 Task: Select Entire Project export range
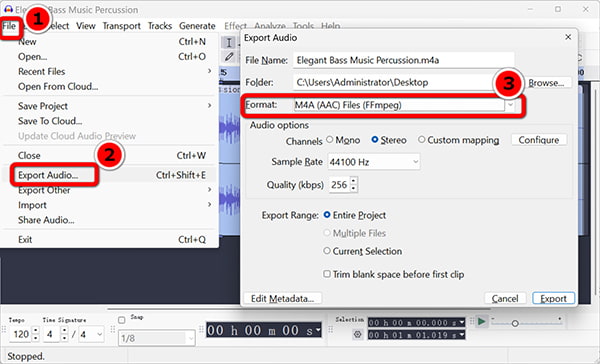click(327, 215)
